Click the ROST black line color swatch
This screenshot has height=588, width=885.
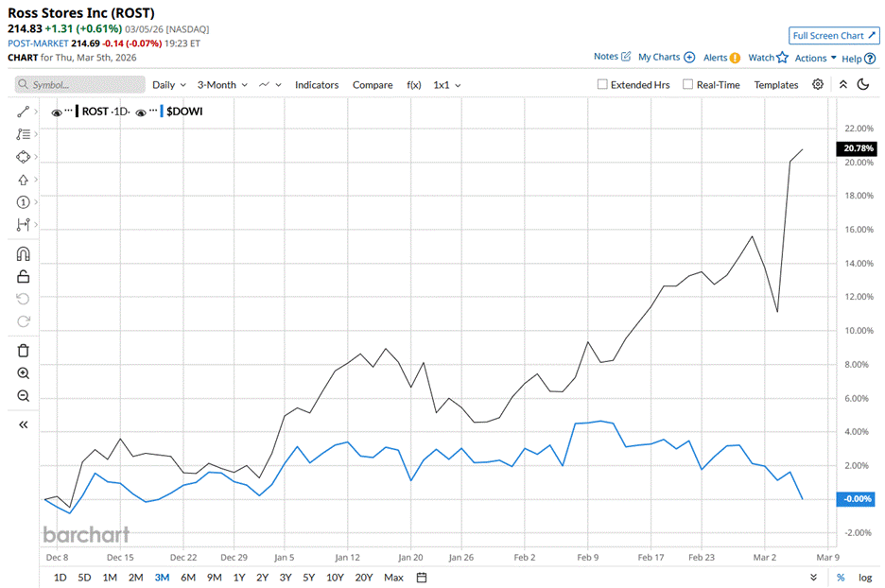coord(78,112)
